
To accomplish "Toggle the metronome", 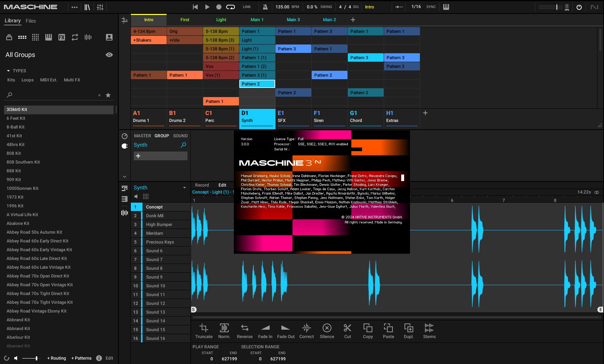I will [265, 7].
